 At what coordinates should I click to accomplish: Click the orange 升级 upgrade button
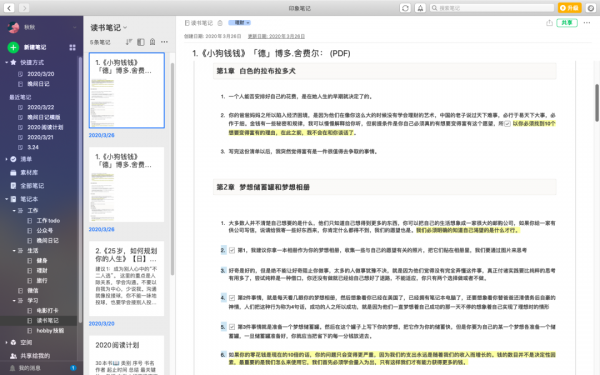coord(569,8)
